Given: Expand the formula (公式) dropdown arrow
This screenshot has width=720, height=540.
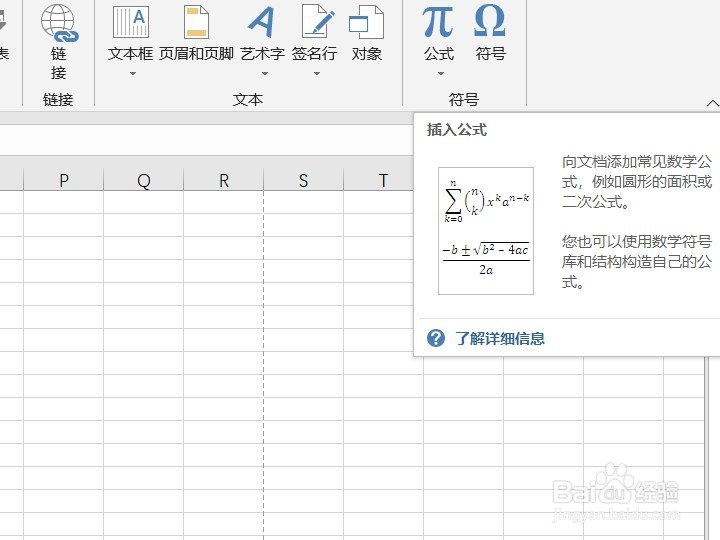Looking at the screenshot, I should click(441, 73).
